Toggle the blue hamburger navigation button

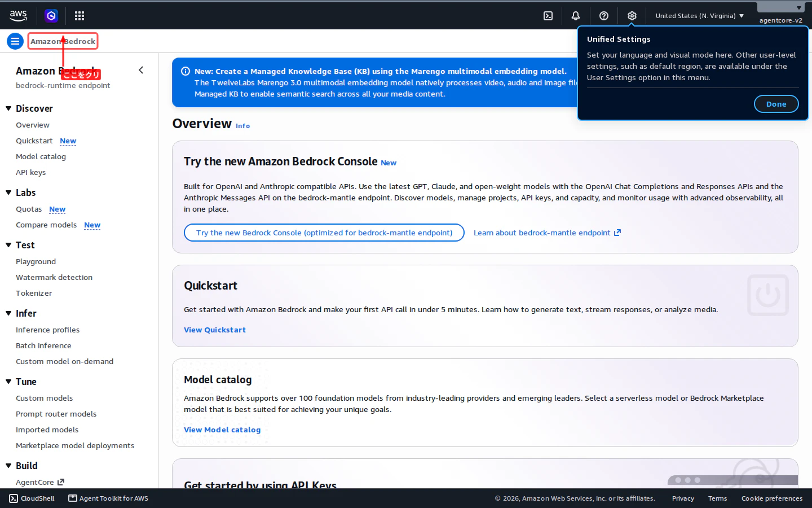(x=15, y=41)
